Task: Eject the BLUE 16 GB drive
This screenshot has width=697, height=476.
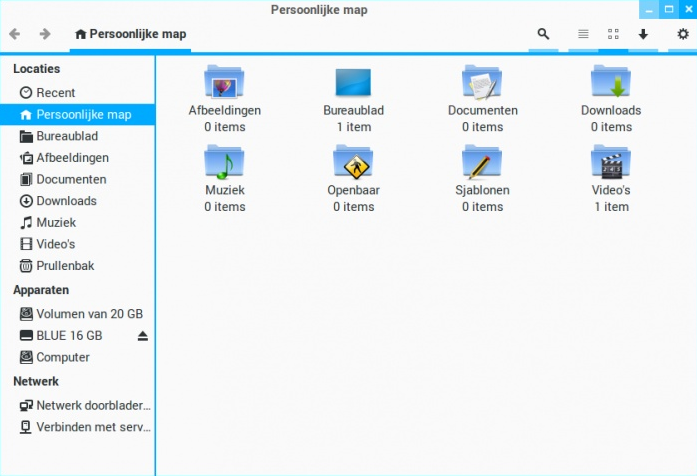Action: pos(142,336)
